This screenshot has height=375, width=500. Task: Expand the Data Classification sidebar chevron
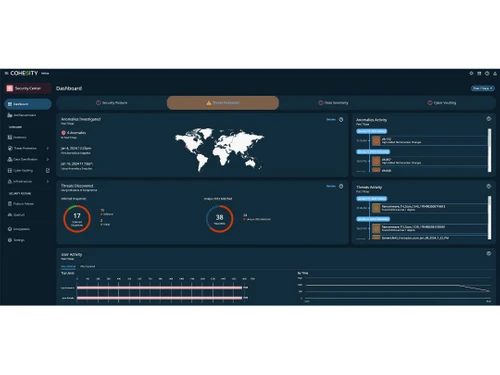click(x=48, y=159)
